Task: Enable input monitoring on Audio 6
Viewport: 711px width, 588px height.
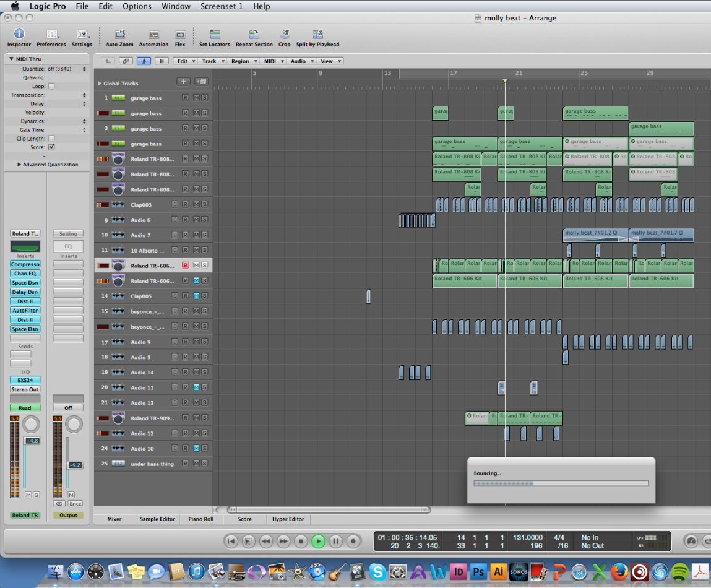Action: pyautogui.click(x=175, y=220)
